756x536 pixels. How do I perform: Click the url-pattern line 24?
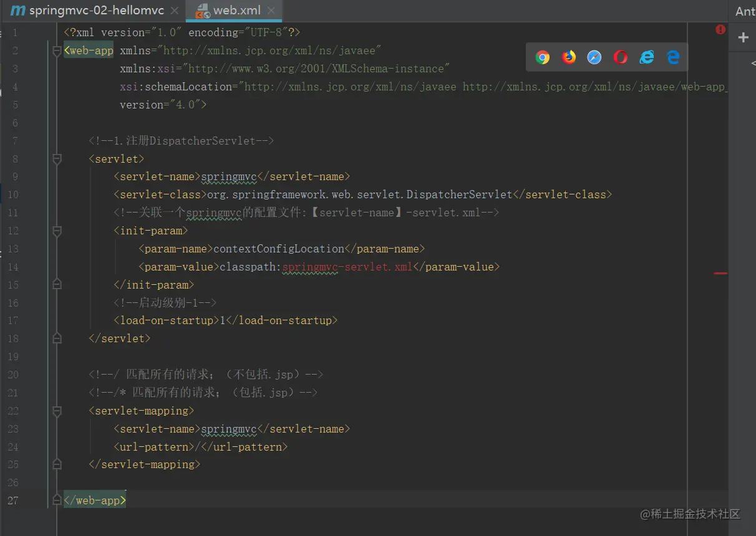201,447
